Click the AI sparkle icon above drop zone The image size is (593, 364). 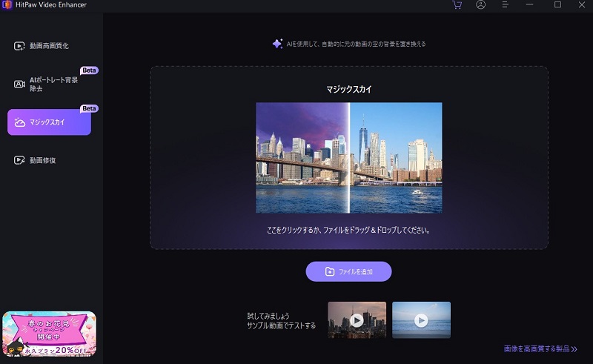point(276,44)
